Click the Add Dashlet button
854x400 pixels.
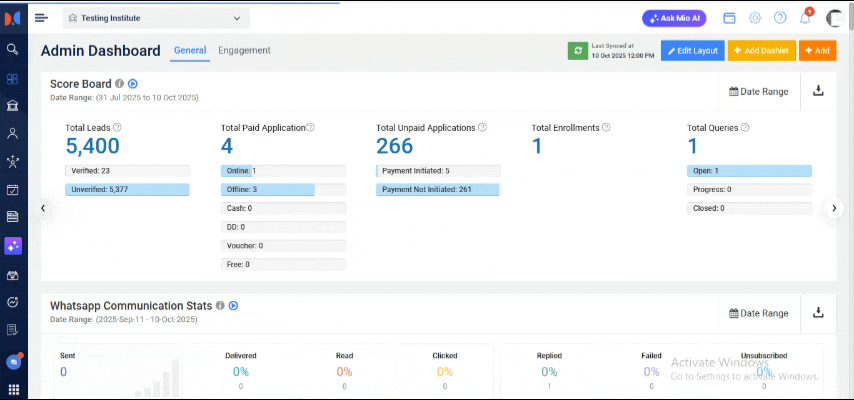[761, 50]
